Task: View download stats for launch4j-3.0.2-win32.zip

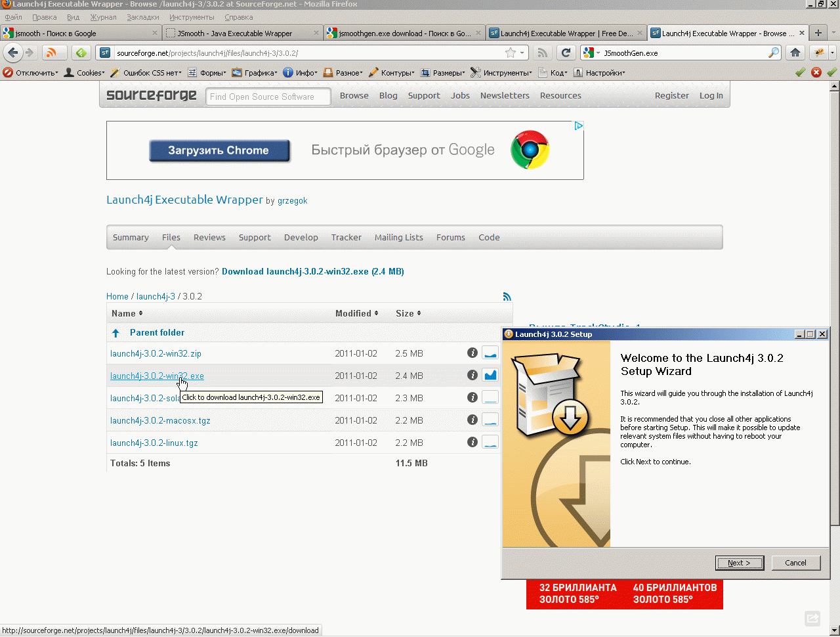Action: (490, 353)
